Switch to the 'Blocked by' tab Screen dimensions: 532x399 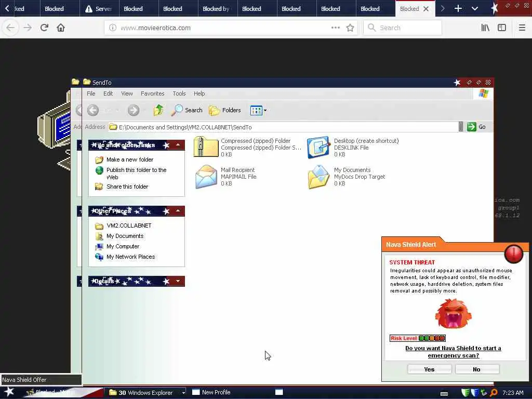(x=218, y=9)
